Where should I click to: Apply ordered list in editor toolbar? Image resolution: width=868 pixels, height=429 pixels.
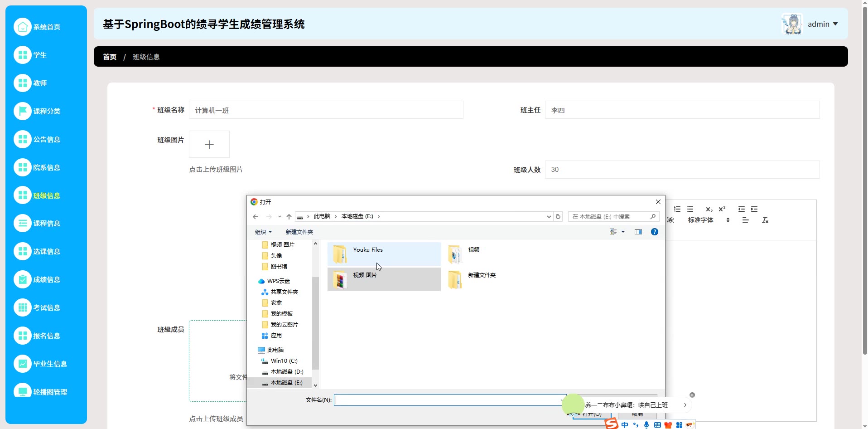pyautogui.click(x=677, y=209)
